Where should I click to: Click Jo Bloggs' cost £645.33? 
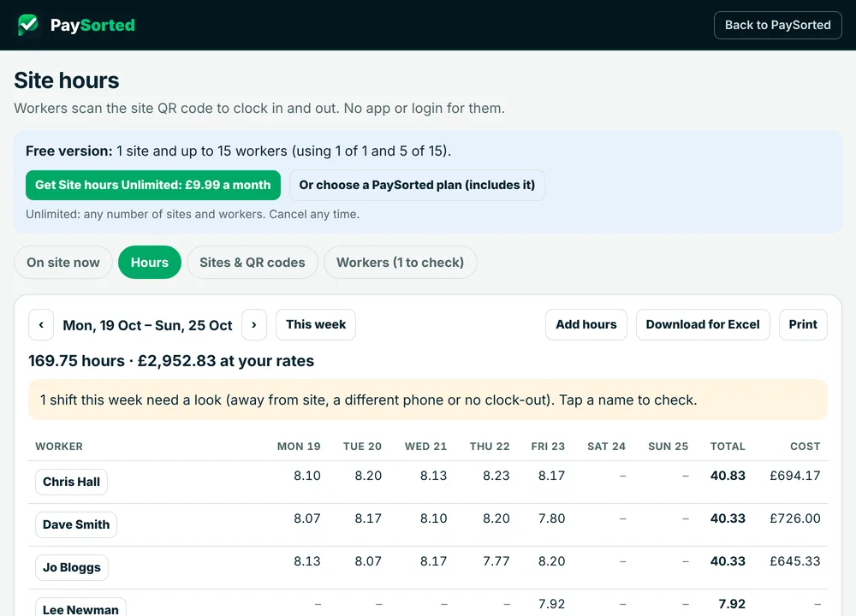[x=795, y=561]
